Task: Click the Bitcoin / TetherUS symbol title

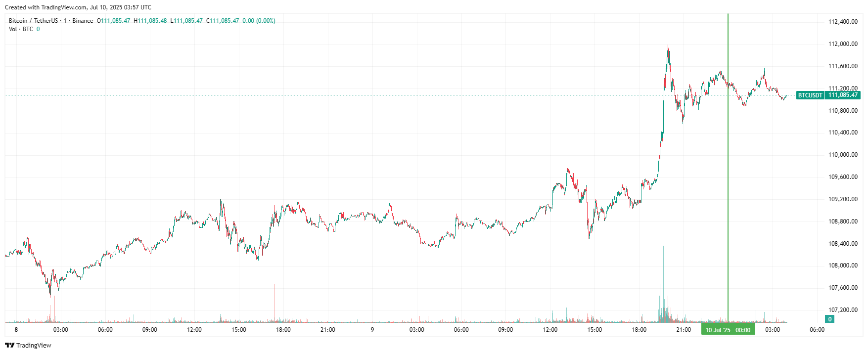Action: (x=33, y=21)
